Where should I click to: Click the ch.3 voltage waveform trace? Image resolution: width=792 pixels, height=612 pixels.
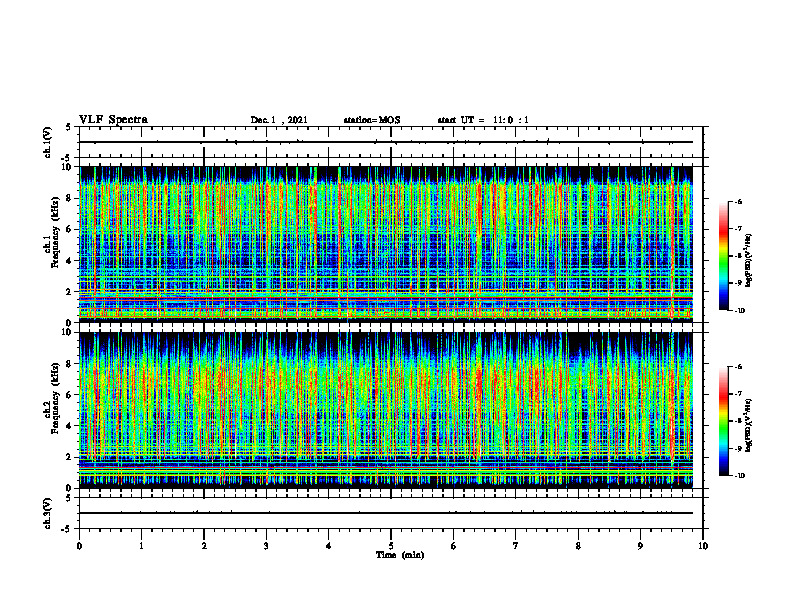point(386,513)
